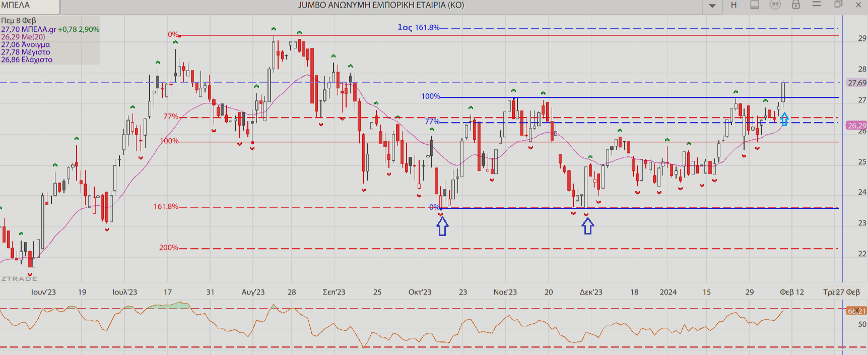Select the red 161.8% Fibonacci label
The height and width of the screenshot is (355, 868).
tap(166, 207)
